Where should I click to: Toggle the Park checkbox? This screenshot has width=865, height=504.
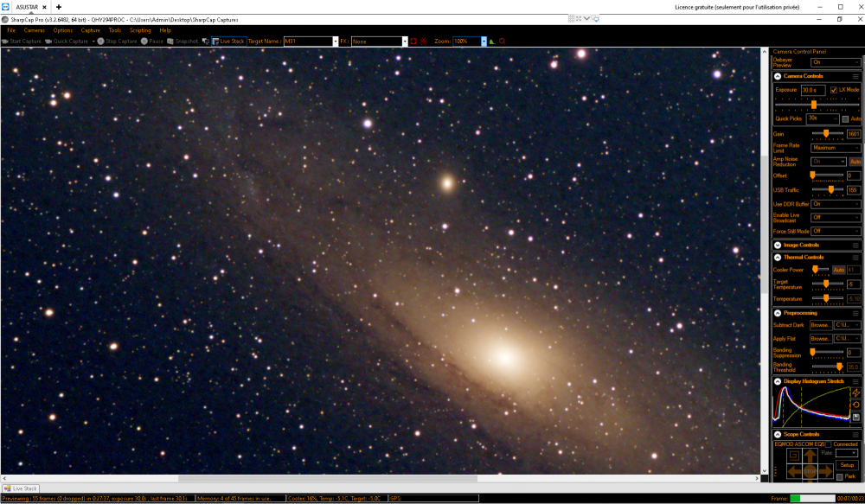click(840, 477)
